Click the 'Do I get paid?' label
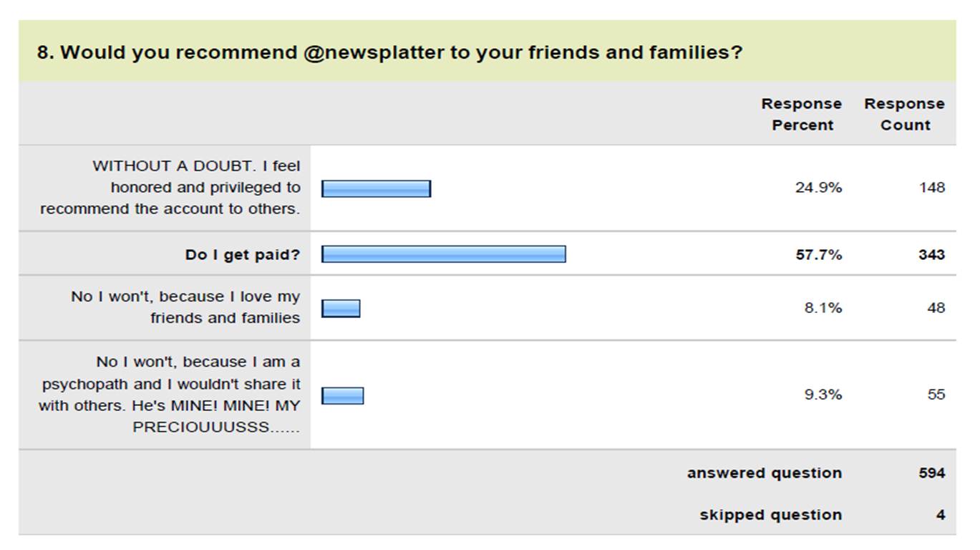 coord(242,254)
